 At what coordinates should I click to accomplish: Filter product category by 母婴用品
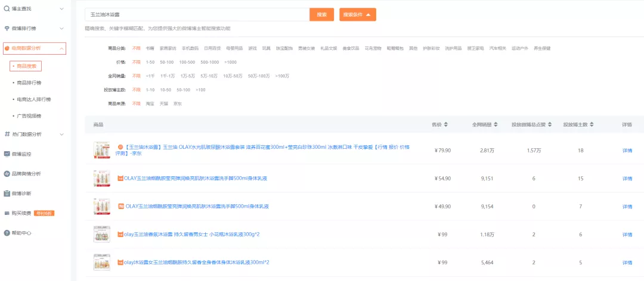click(234, 48)
